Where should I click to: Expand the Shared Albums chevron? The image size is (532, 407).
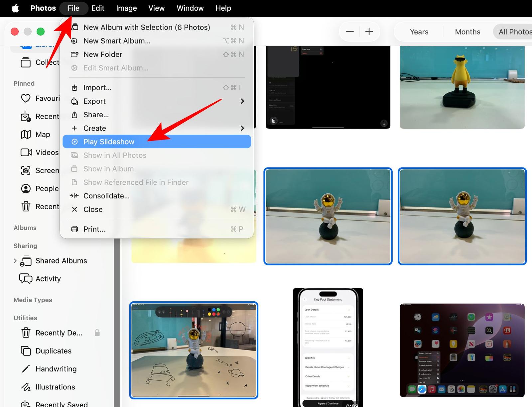coord(15,261)
